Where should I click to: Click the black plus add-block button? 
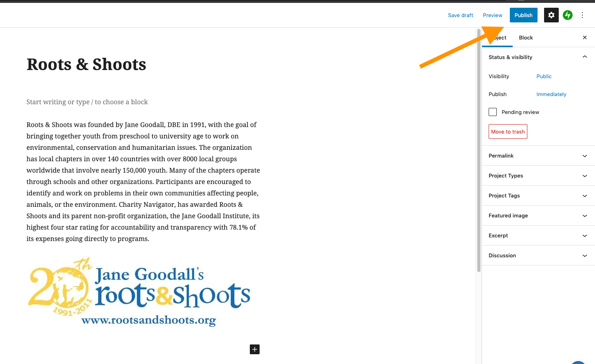pyautogui.click(x=255, y=349)
